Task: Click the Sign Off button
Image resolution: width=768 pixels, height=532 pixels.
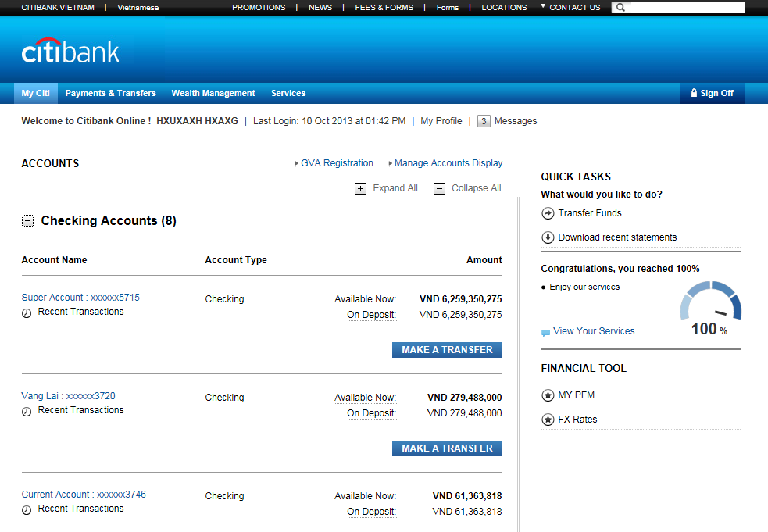Action: [x=713, y=93]
